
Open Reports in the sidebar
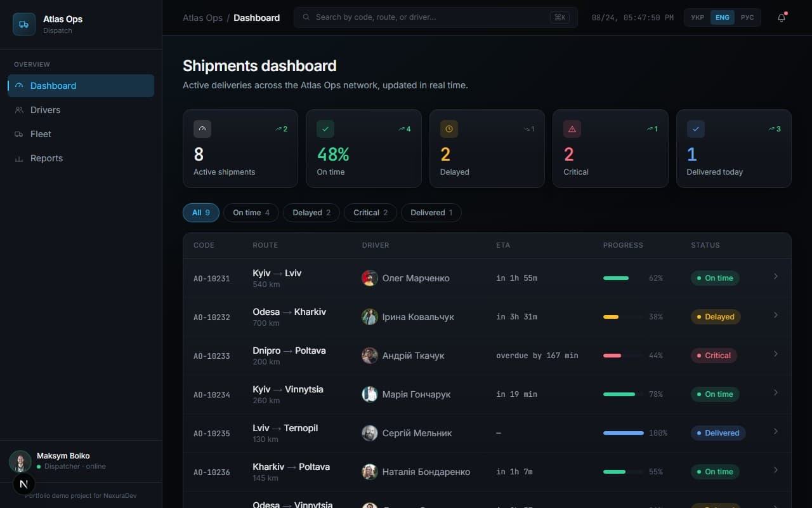pos(81,158)
